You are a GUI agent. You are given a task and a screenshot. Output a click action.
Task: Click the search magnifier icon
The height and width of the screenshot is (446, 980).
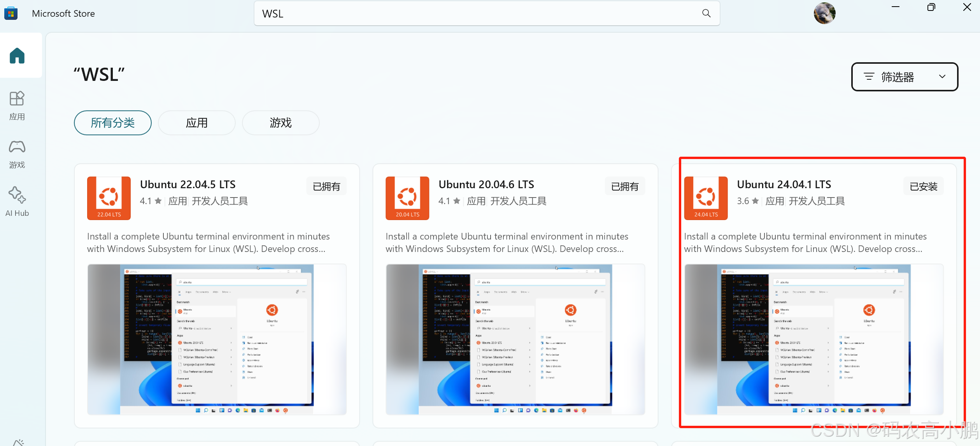coord(706,14)
